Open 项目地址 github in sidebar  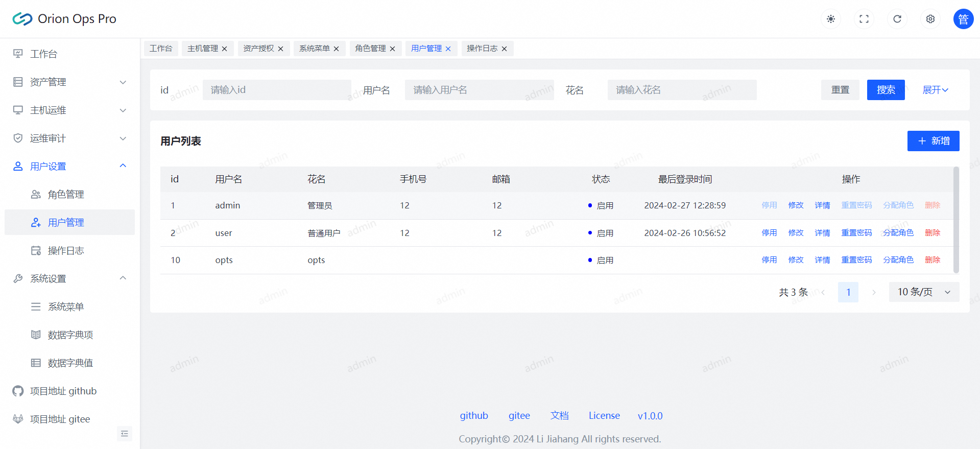[63, 391]
